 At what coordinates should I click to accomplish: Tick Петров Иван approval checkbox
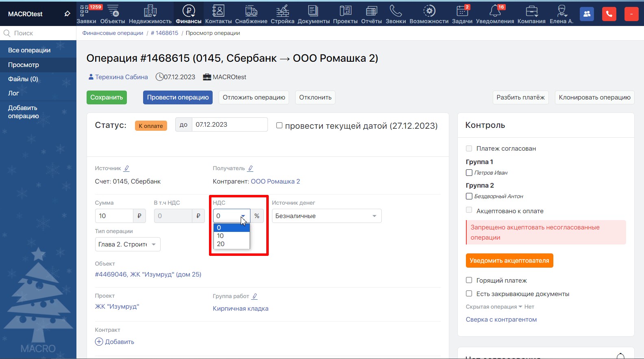[x=469, y=173]
